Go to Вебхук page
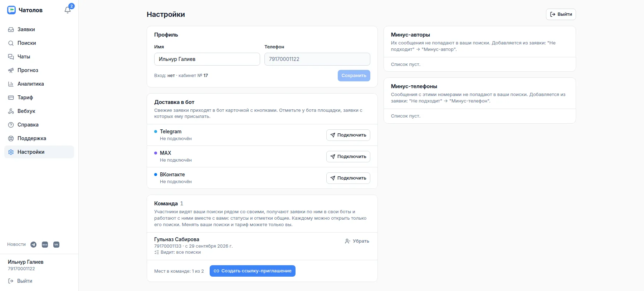Image resolution: width=644 pixels, height=291 pixels. tap(39, 111)
